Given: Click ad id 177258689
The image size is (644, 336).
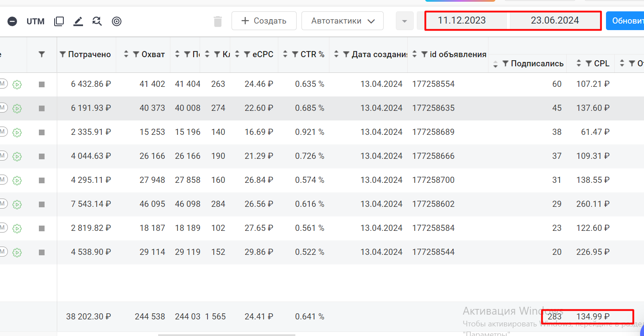Looking at the screenshot, I should click(433, 132).
